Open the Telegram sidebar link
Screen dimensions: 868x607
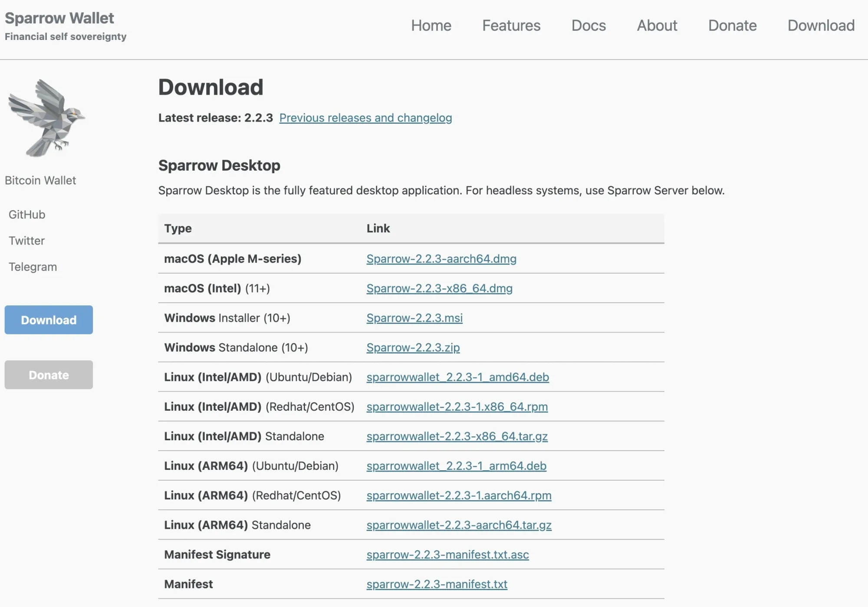point(33,267)
